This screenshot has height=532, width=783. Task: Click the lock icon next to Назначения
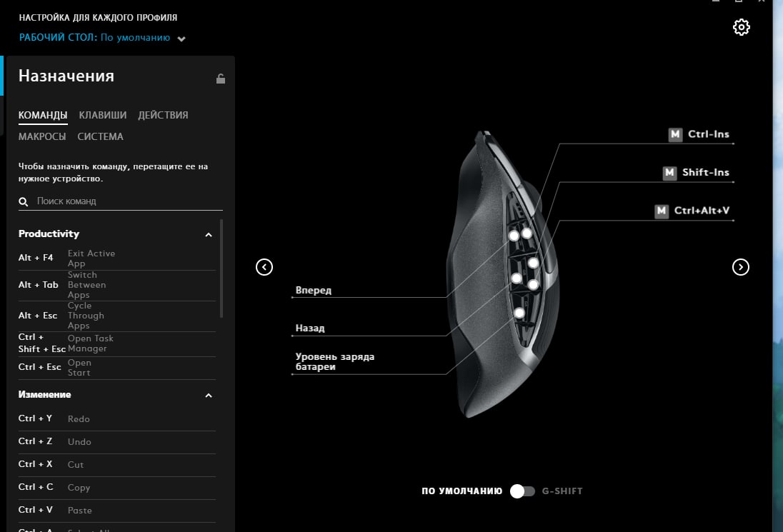[x=220, y=79]
